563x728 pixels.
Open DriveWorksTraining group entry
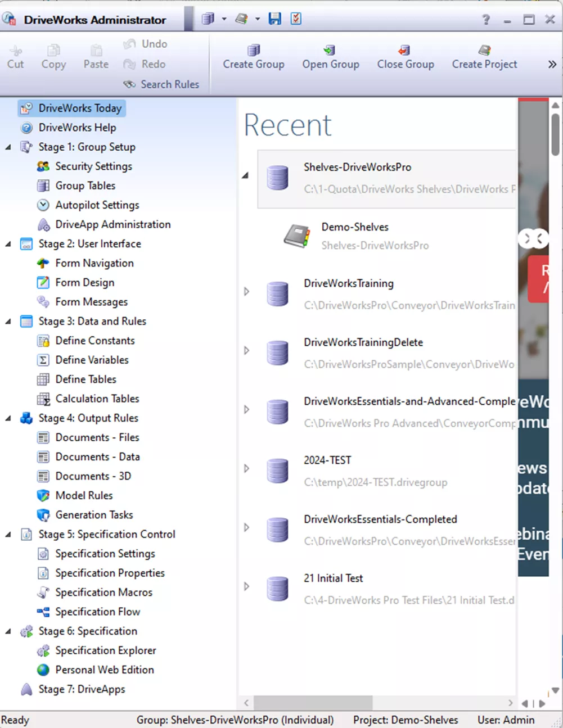click(x=387, y=295)
